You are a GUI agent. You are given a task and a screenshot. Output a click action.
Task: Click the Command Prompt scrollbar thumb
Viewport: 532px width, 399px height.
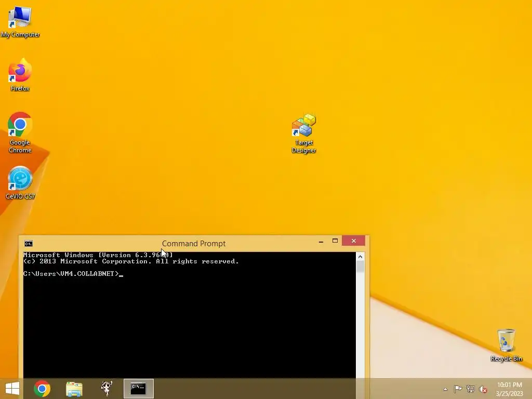point(361,267)
